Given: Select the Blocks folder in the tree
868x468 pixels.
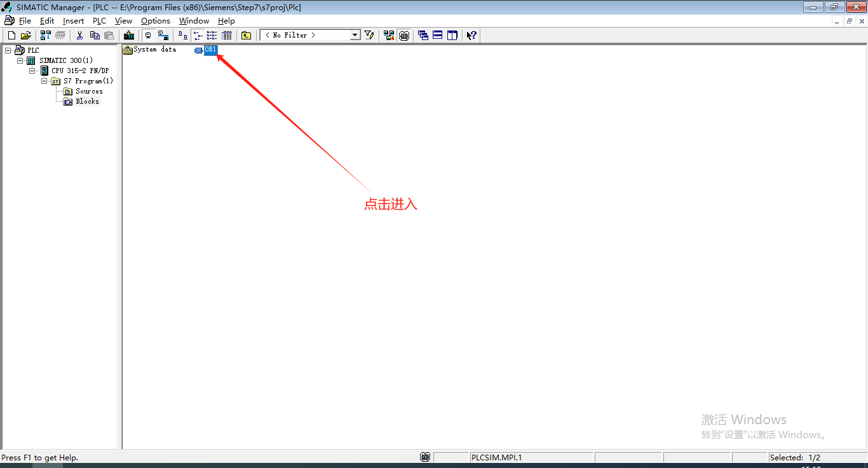Looking at the screenshot, I should (x=87, y=101).
